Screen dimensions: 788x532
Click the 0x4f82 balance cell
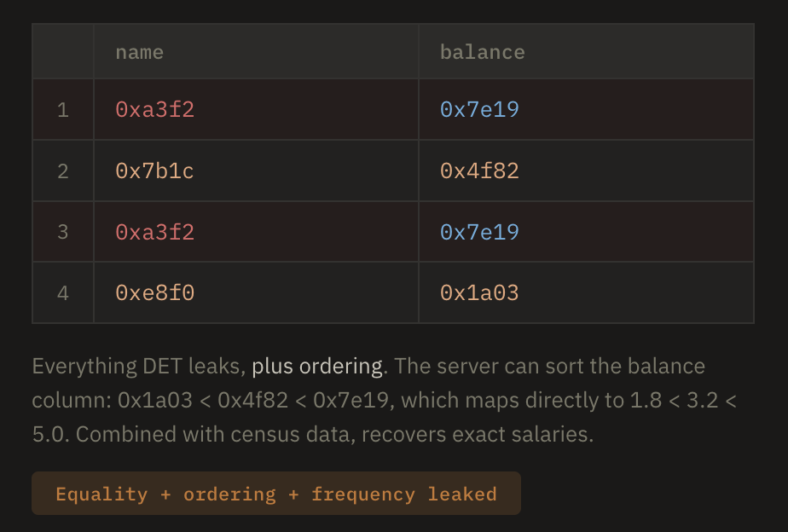click(479, 171)
